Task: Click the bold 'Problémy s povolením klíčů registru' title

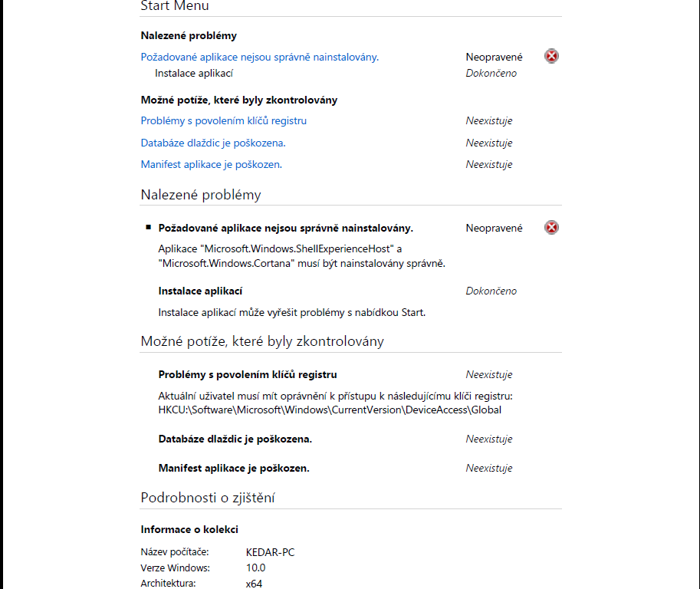Action: tap(248, 374)
